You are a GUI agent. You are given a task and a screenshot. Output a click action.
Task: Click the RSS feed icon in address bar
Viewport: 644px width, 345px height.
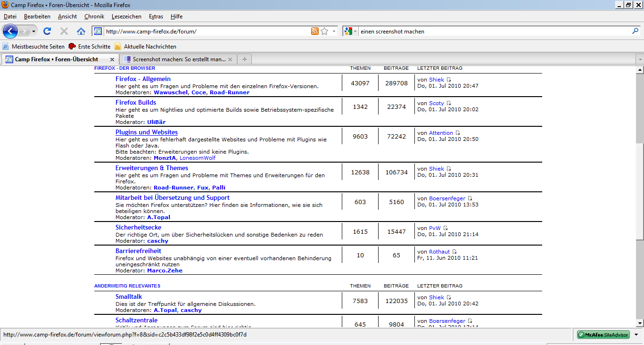click(x=314, y=32)
